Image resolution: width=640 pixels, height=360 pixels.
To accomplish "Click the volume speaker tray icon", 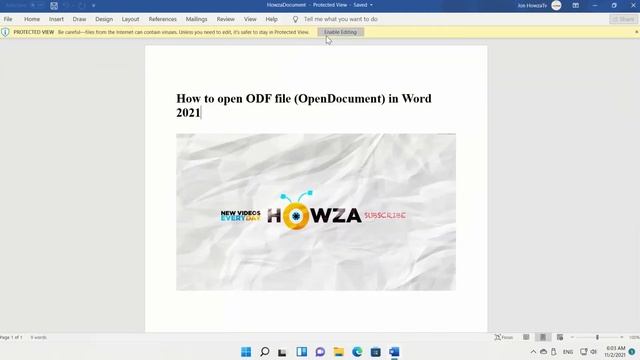I will pos(594,352).
